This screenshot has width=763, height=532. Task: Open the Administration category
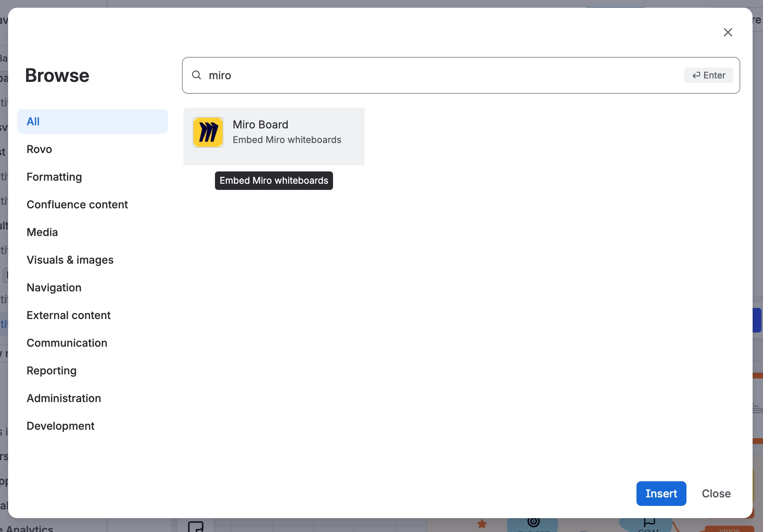click(93, 398)
